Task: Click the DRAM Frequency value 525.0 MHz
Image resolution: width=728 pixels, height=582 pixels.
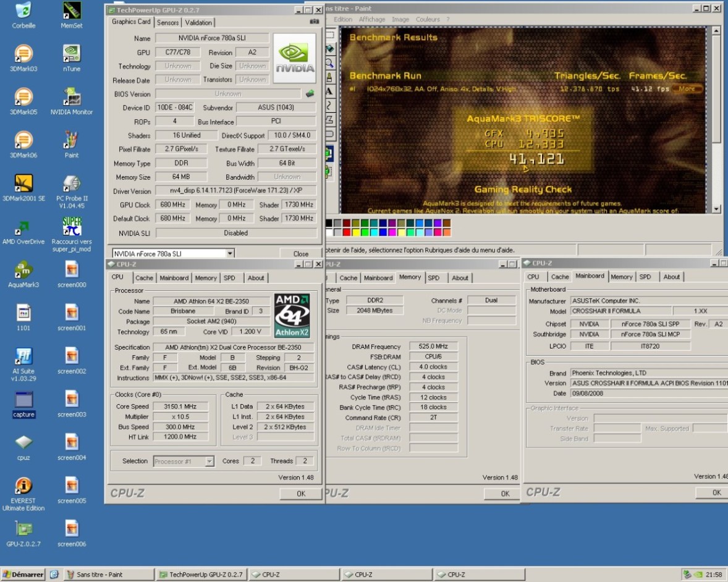Action: point(433,346)
